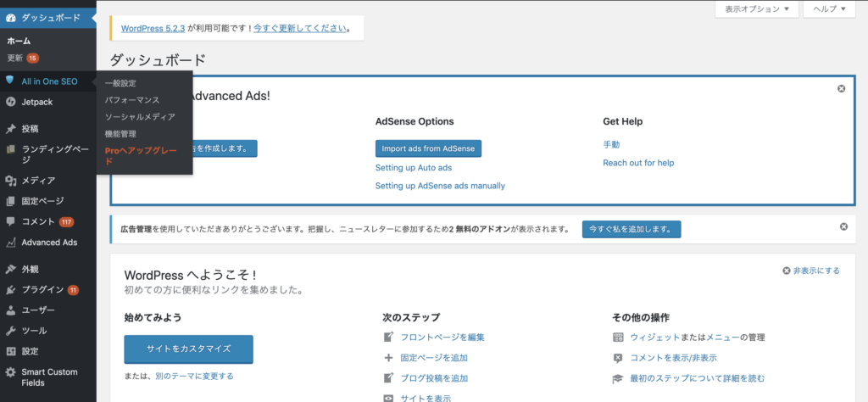Image resolution: width=868 pixels, height=402 pixels.
Task: Open 一般設定 in All in One SEO submenu
Action: click(120, 83)
